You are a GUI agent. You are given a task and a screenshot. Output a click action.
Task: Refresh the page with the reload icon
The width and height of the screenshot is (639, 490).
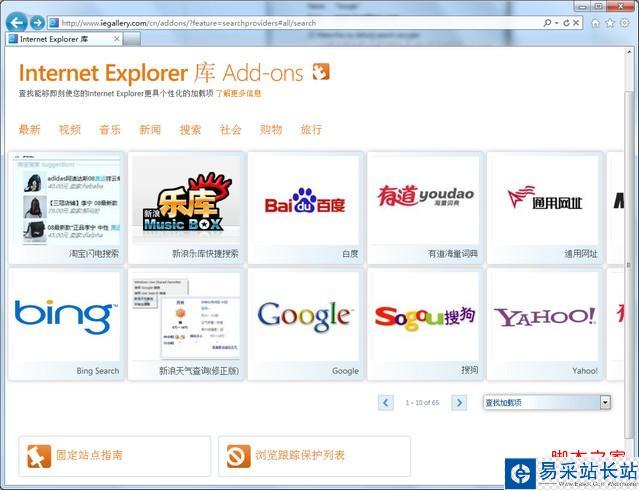click(566, 23)
